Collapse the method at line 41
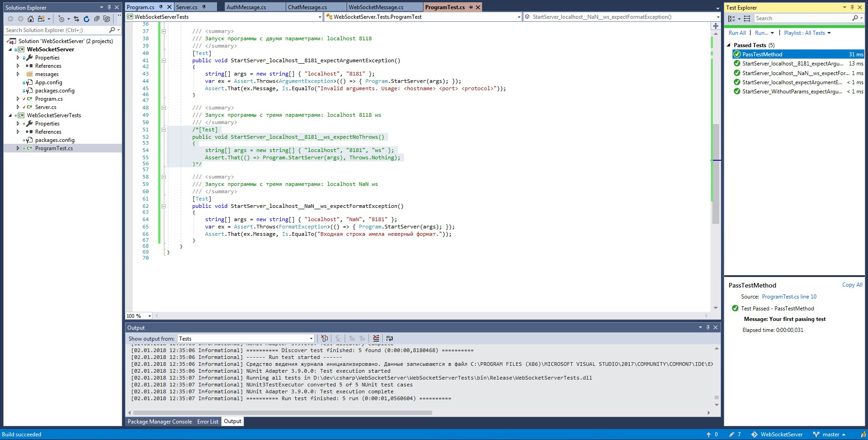Image resolution: width=868 pixels, height=440 pixels. point(163,60)
